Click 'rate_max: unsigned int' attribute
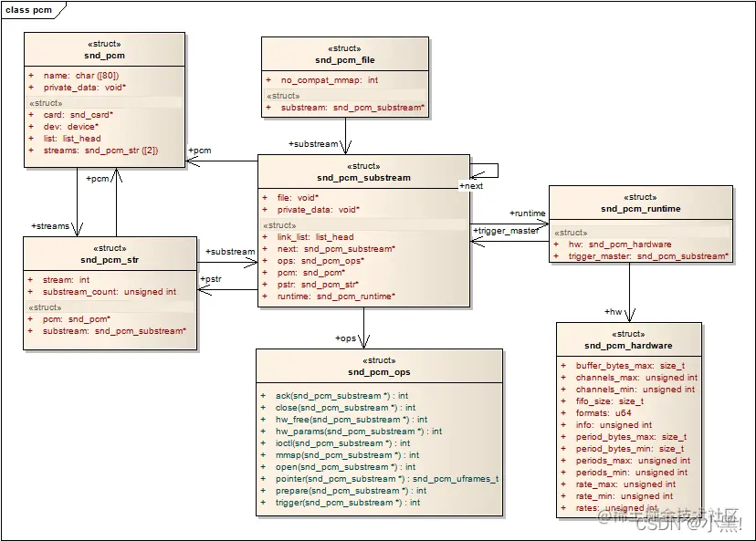This screenshot has width=756, height=541. coord(625,484)
